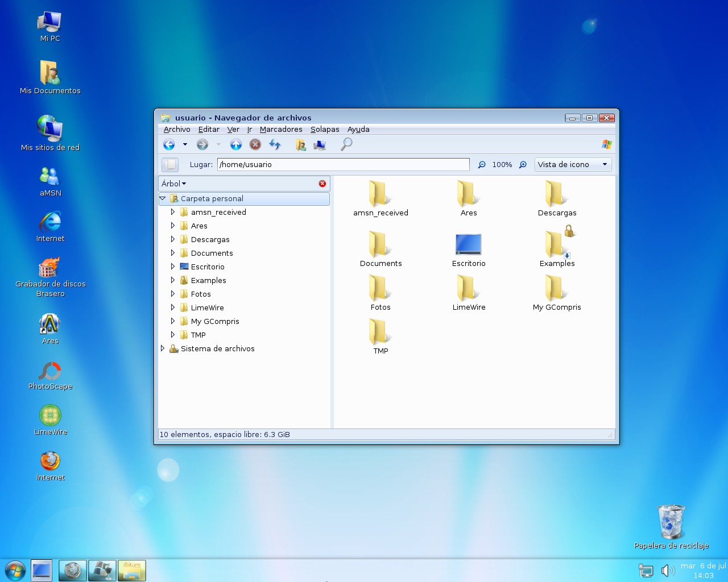Open the Archivo menu
728x582 pixels.
click(177, 130)
